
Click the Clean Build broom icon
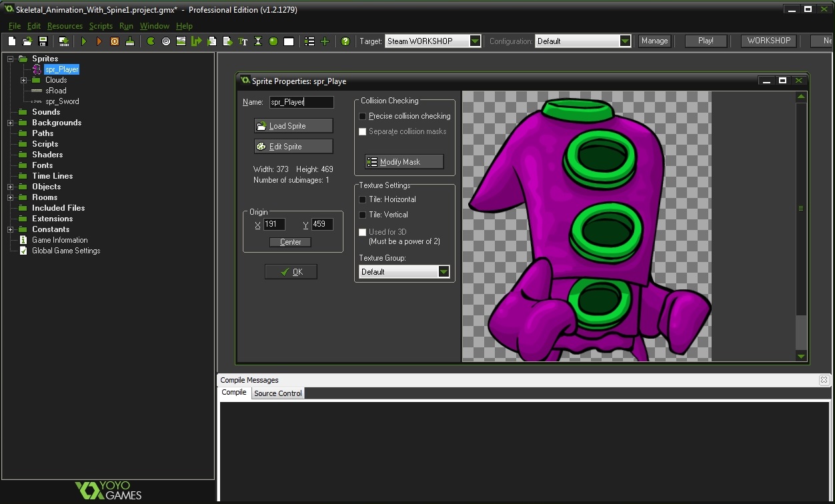(x=130, y=41)
